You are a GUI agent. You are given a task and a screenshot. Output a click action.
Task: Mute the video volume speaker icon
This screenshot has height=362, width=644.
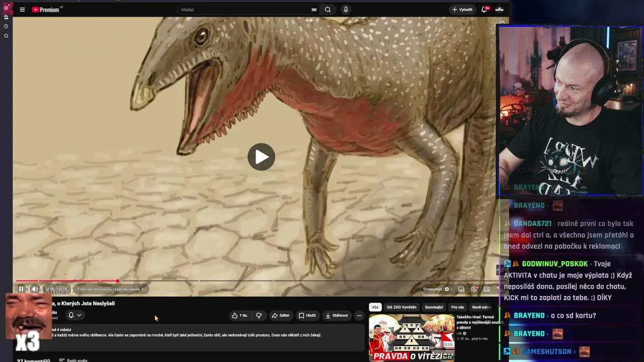tap(35, 289)
